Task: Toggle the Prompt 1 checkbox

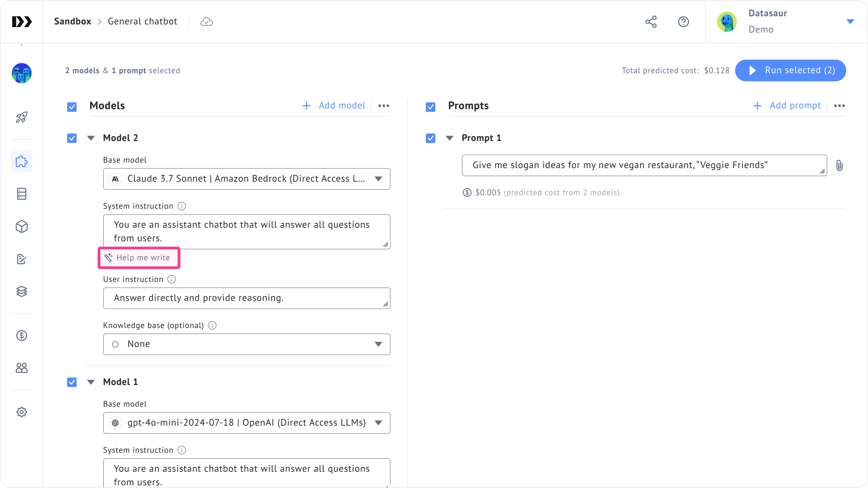Action: tap(431, 138)
